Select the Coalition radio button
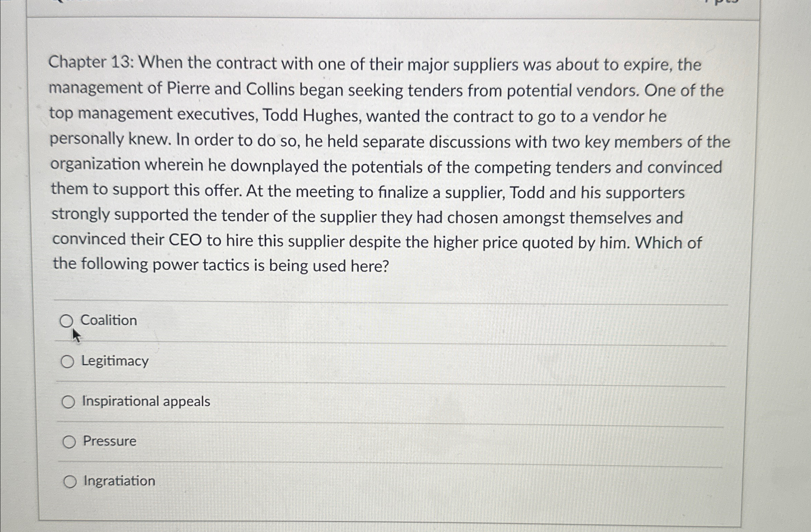 [x=67, y=321]
